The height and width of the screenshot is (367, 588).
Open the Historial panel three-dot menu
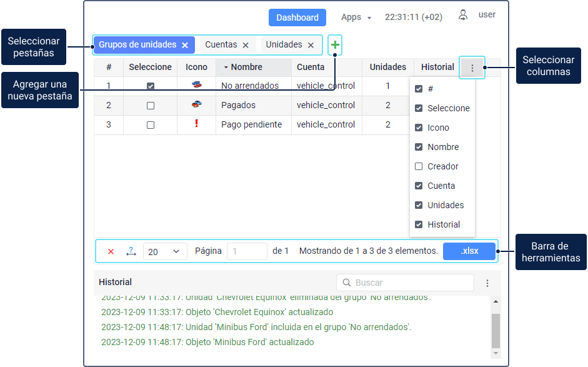click(487, 283)
